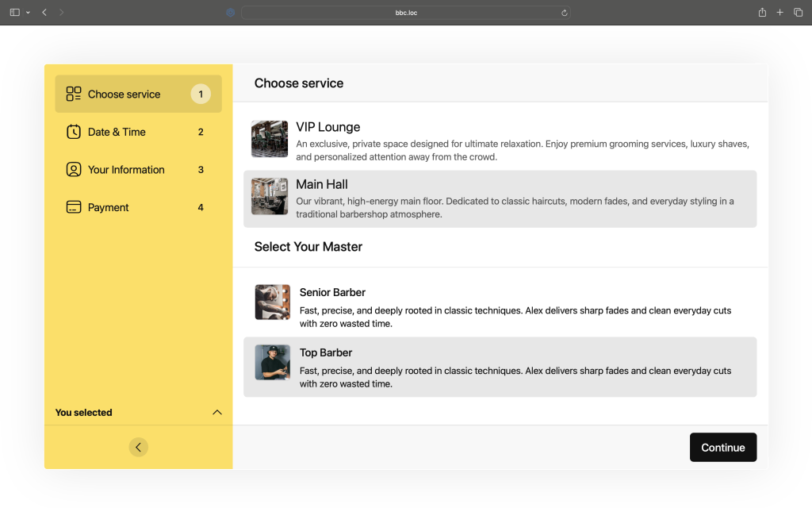This screenshot has height=508, width=812.
Task: Click the Your Information person icon
Action: point(74,170)
